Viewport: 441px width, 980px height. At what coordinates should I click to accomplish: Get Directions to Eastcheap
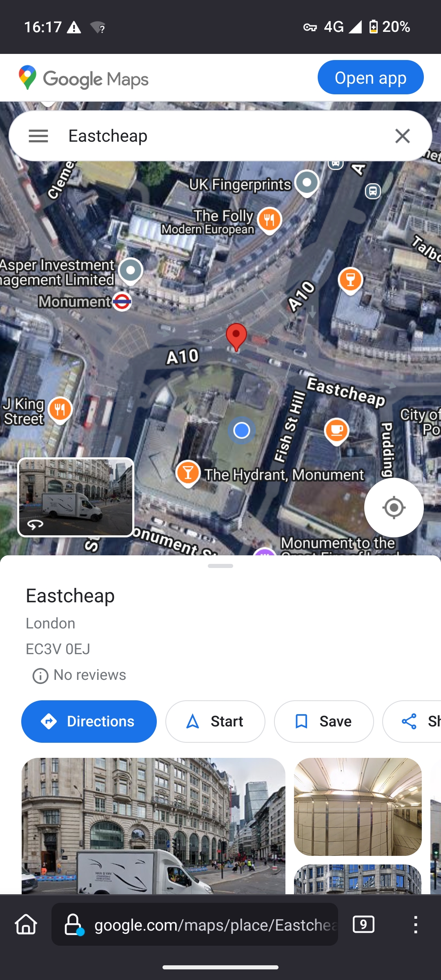[x=89, y=722]
